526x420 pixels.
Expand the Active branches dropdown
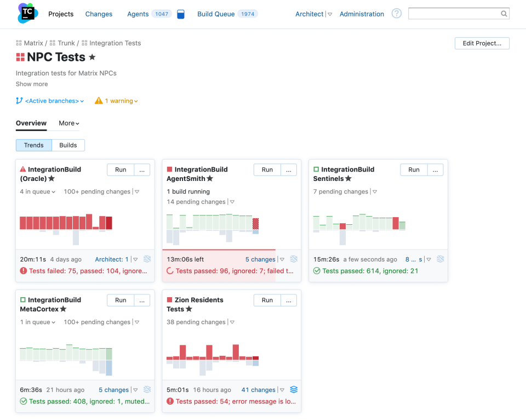coord(50,101)
